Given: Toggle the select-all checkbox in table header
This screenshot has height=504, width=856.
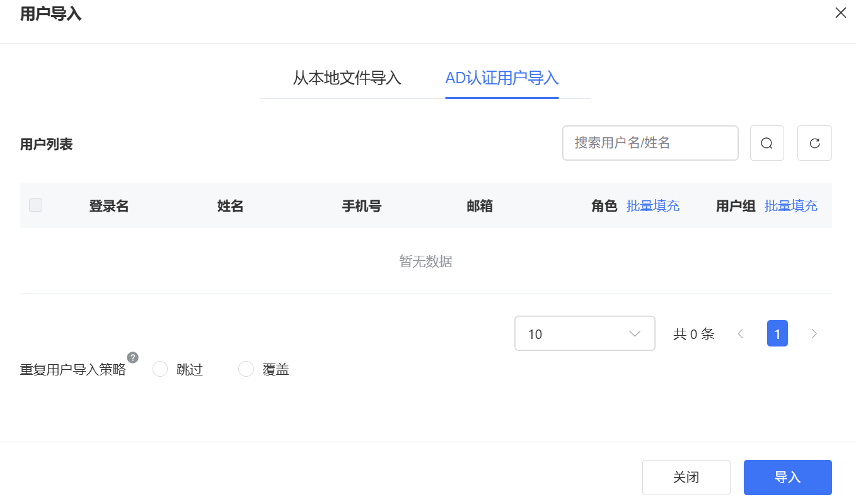Looking at the screenshot, I should (36, 205).
